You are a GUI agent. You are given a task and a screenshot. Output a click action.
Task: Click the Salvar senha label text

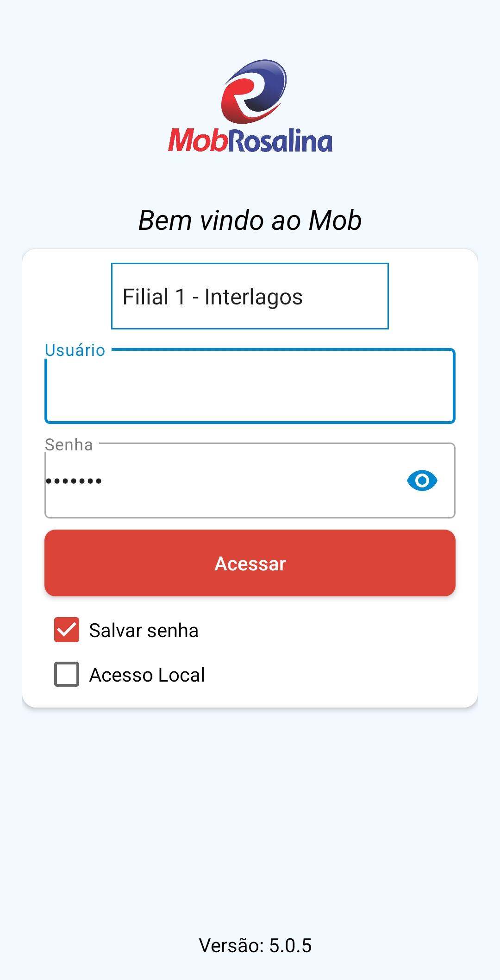[x=144, y=631]
